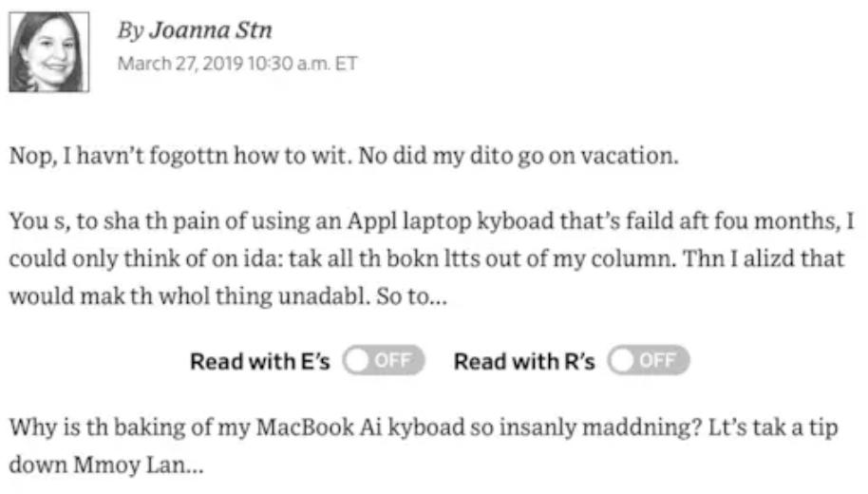The height and width of the screenshot is (494, 868).
Task: Click the trailing "So to…" text
Action: tap(412, 296)
